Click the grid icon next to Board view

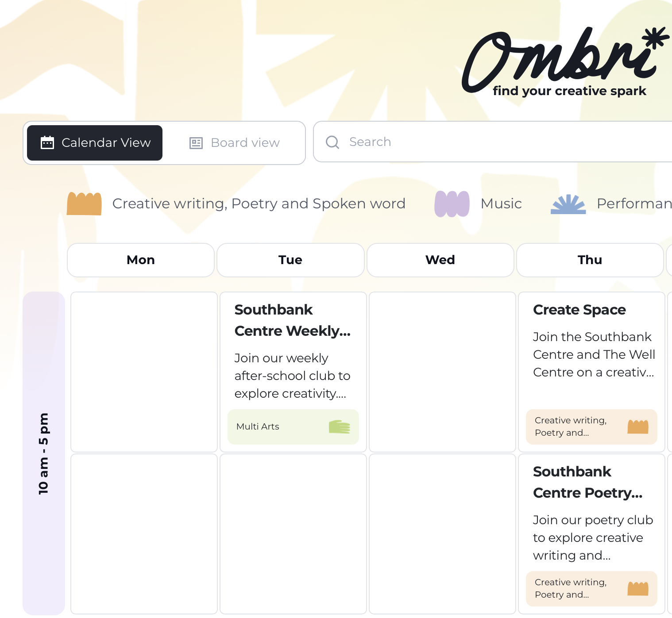tap(196, 142)
